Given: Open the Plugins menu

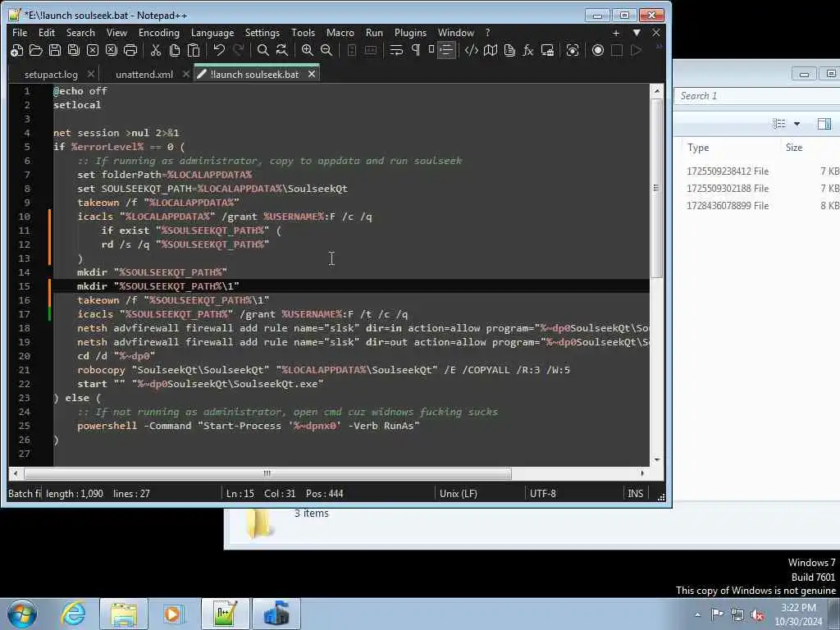Looking at the screenshot, I should pos(410,33).
